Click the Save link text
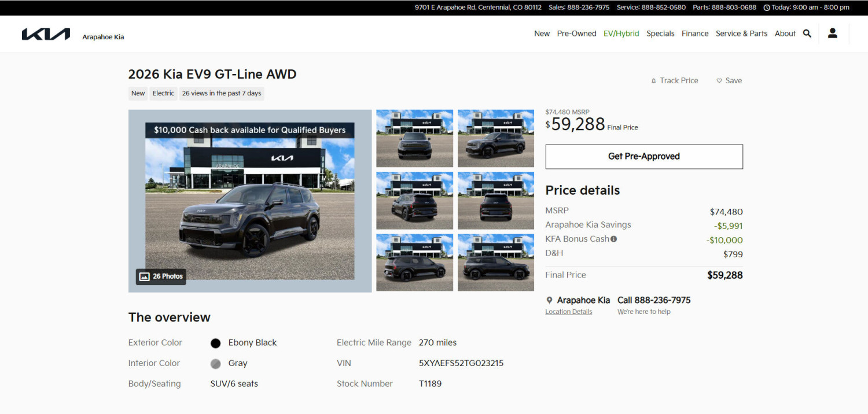The height and width of the screenshot is (414, 868). [x=733, y=80]
